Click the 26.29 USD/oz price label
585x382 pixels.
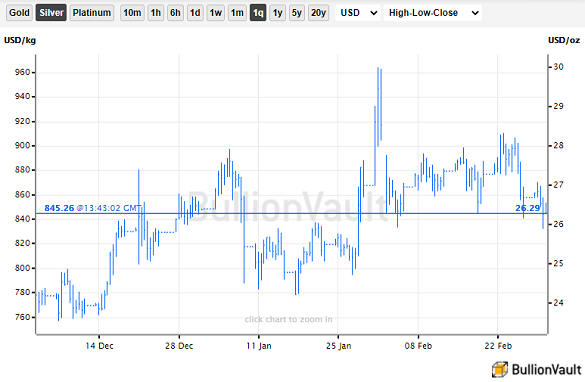click(528, 208)
